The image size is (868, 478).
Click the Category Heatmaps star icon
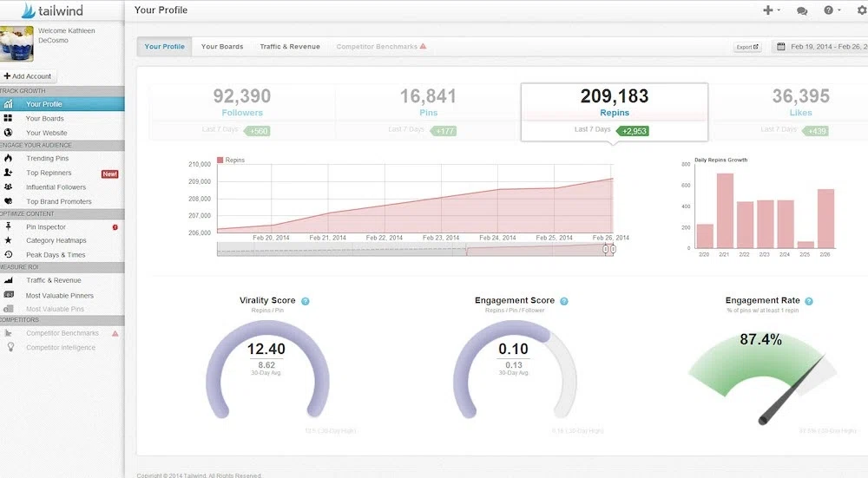pos(8,240)
